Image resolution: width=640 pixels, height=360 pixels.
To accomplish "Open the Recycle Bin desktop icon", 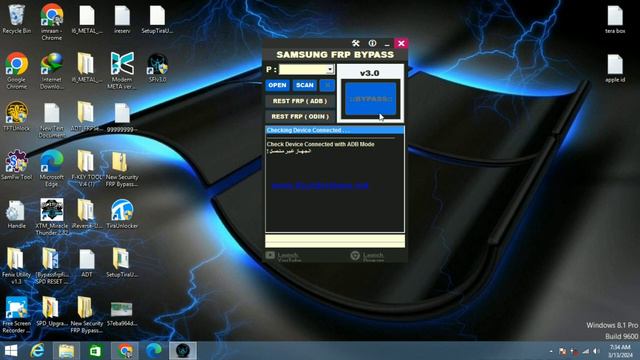I will (x=16, y=20).
